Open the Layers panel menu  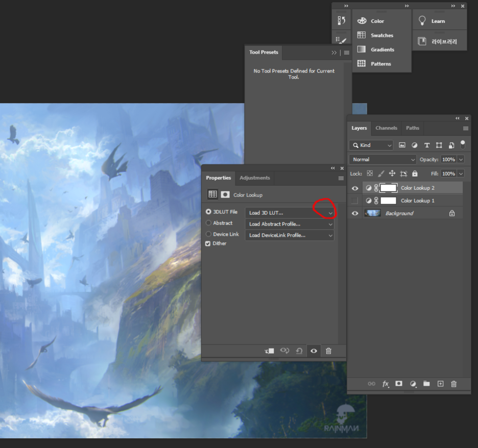[466, 128]
